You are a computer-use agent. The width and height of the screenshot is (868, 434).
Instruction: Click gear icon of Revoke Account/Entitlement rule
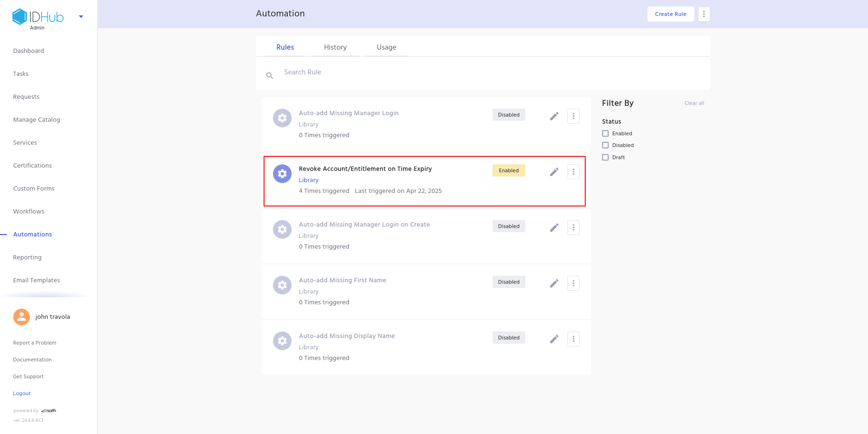click(282, 174)
